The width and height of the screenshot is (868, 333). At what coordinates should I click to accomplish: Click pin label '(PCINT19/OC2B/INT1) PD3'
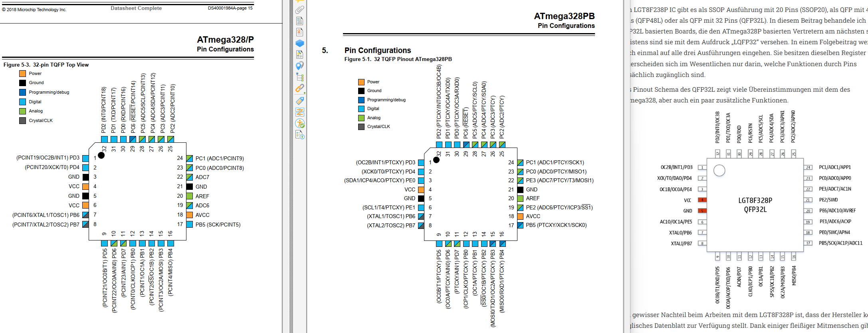tap(48, 158)
